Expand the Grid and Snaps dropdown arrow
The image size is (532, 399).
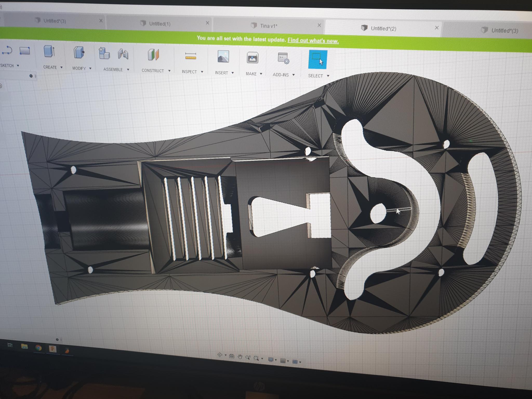click(x=288, y=361)
